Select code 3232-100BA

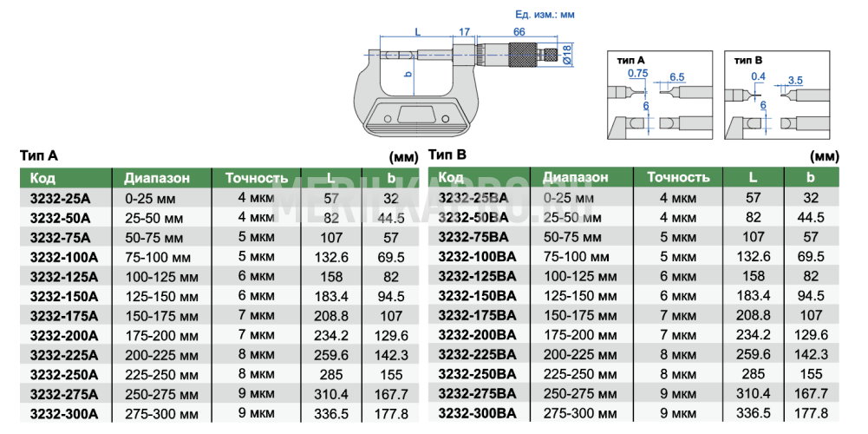(477, 257)
